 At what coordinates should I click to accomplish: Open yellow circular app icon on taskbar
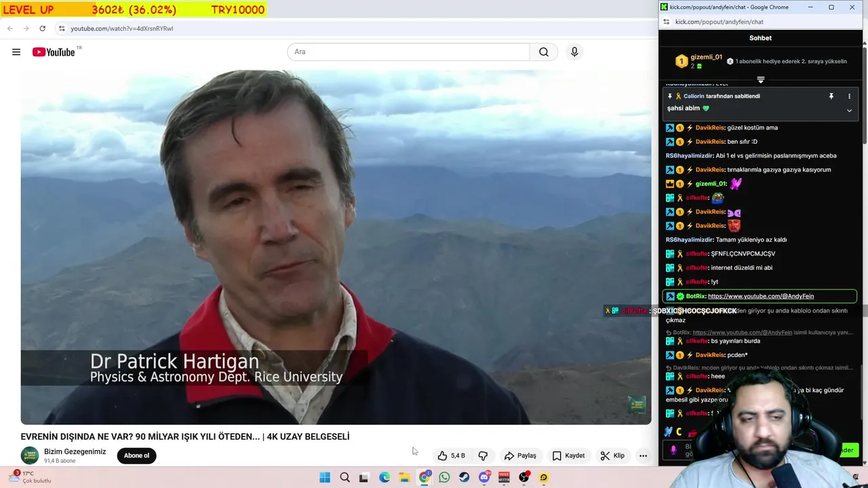coord(544,477)
